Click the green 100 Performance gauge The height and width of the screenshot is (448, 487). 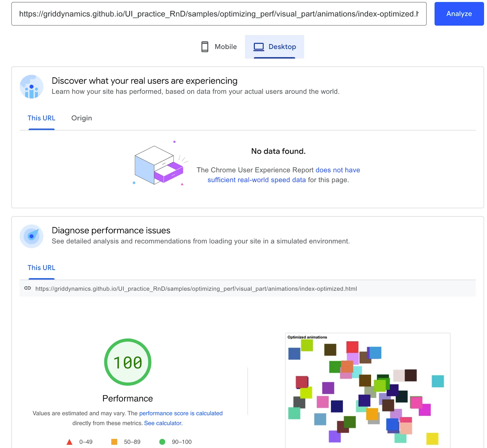128,362
